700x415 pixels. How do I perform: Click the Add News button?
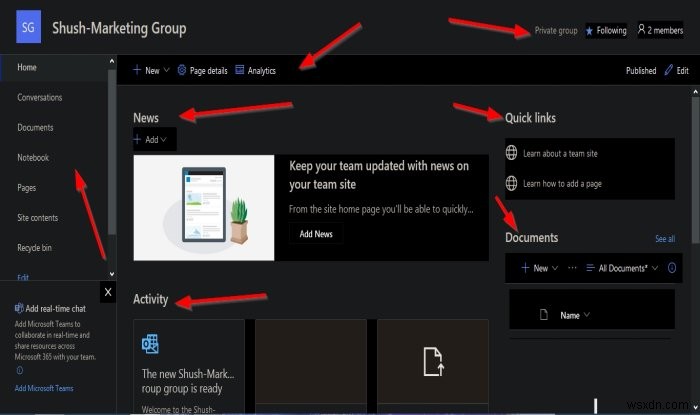coord(316,234)
